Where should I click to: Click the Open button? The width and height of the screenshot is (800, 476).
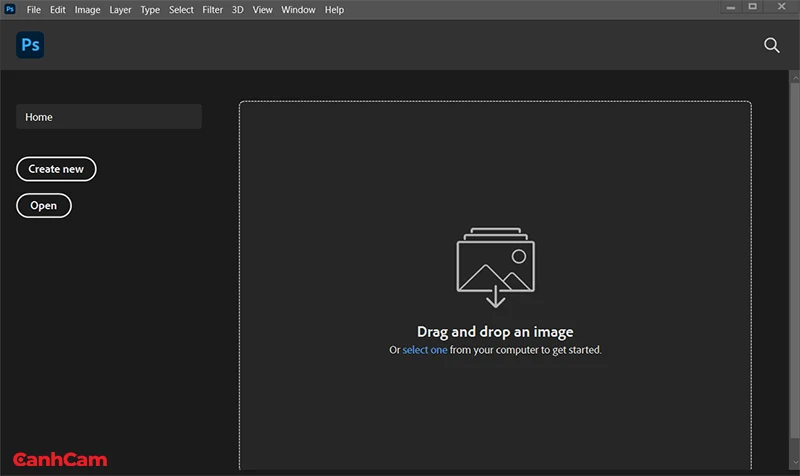coord(44,206)
